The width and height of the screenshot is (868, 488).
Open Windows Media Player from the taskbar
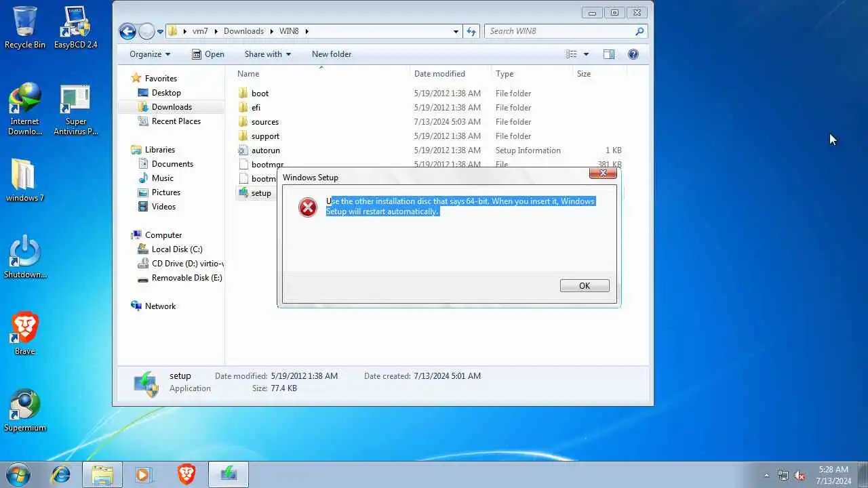coord(143,474)
